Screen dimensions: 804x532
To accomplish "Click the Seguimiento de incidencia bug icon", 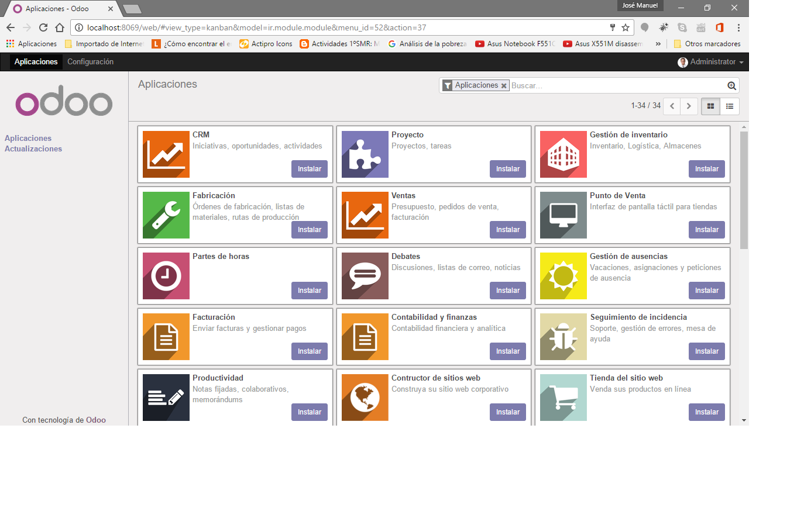I will (563, 337).
